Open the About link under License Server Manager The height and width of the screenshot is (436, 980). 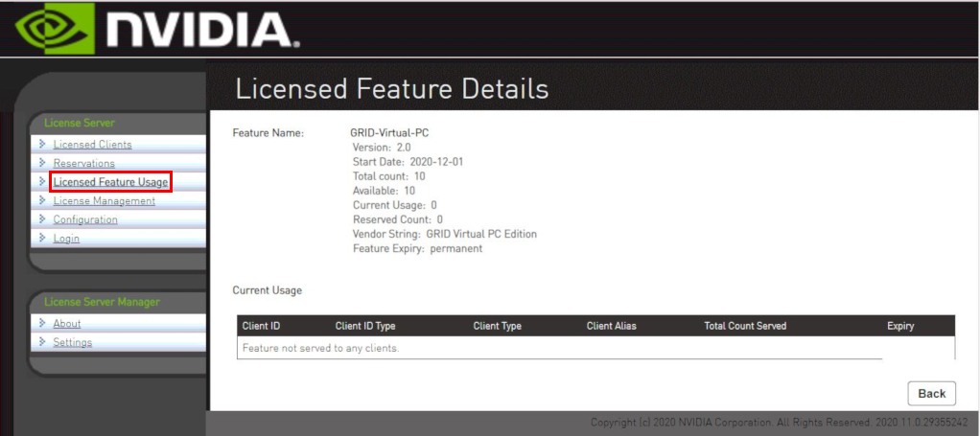coord(67,324)
